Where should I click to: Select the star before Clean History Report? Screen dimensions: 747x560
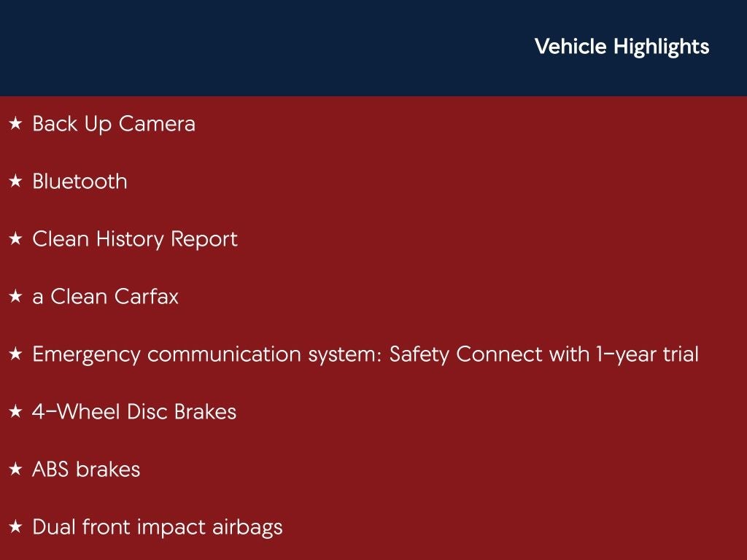coord(15,240)
